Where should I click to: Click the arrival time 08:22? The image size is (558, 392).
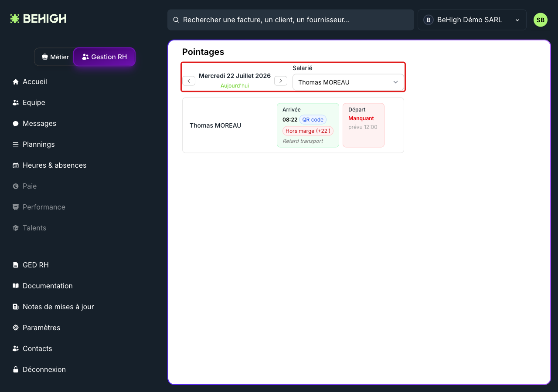(x=290, y=120)
